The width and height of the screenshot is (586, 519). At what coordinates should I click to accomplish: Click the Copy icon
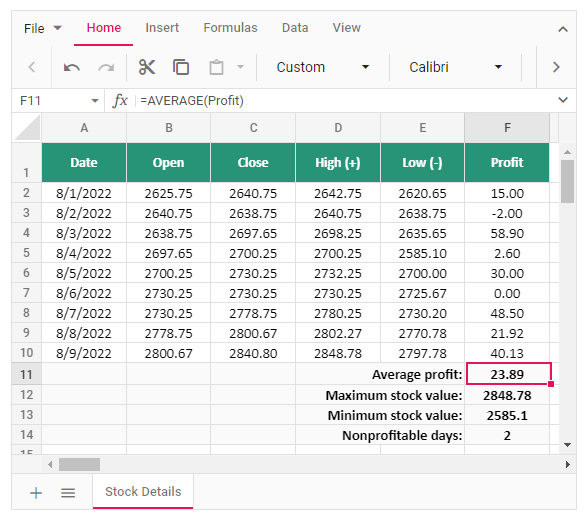(x=181, y=67)
